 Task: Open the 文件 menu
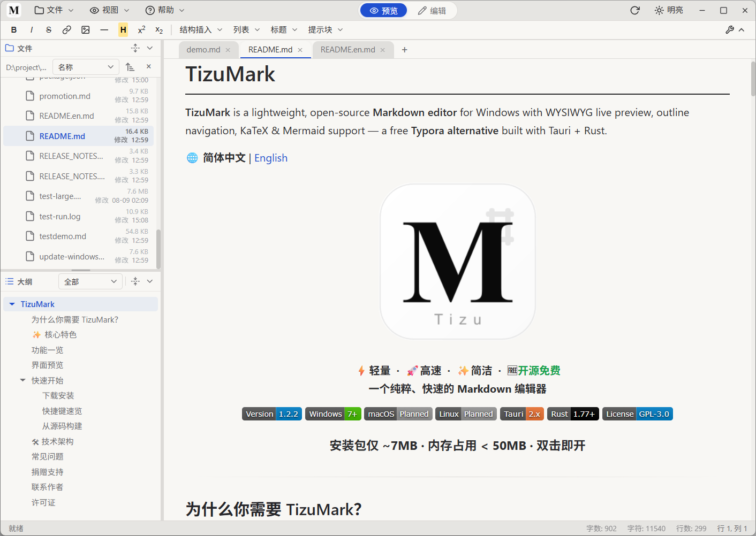[54, 10]
